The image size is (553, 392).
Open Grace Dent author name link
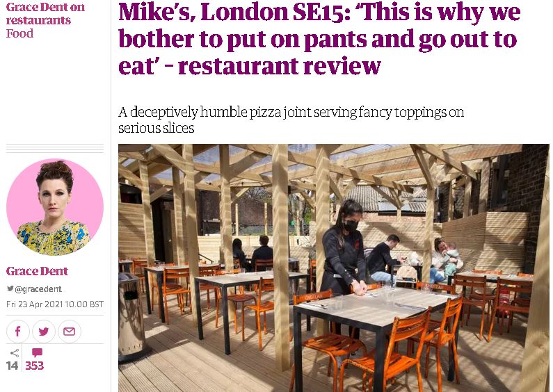(x=37, y=271)
